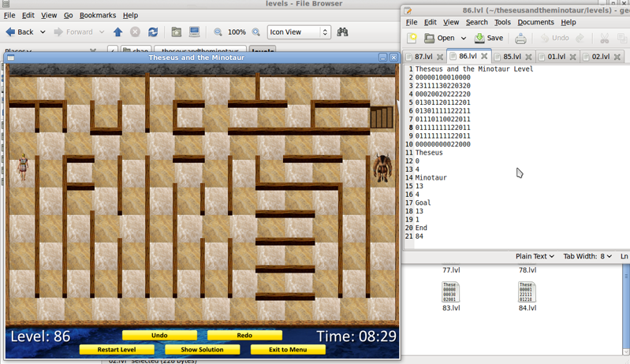Click line 20 'End' in gedit
This screenshot has height=364, width=630.
(421, 228)
